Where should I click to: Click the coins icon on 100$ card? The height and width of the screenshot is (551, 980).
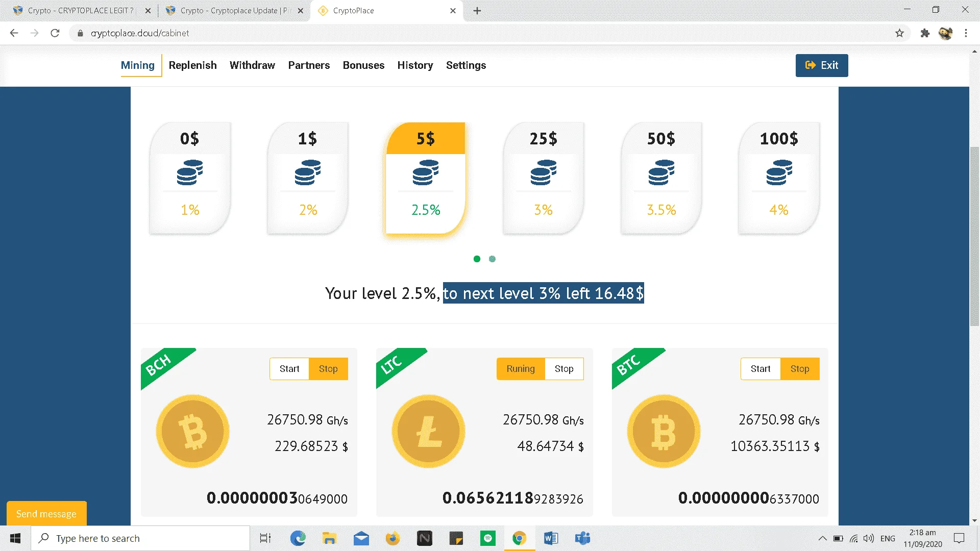(x=779, y=172)
